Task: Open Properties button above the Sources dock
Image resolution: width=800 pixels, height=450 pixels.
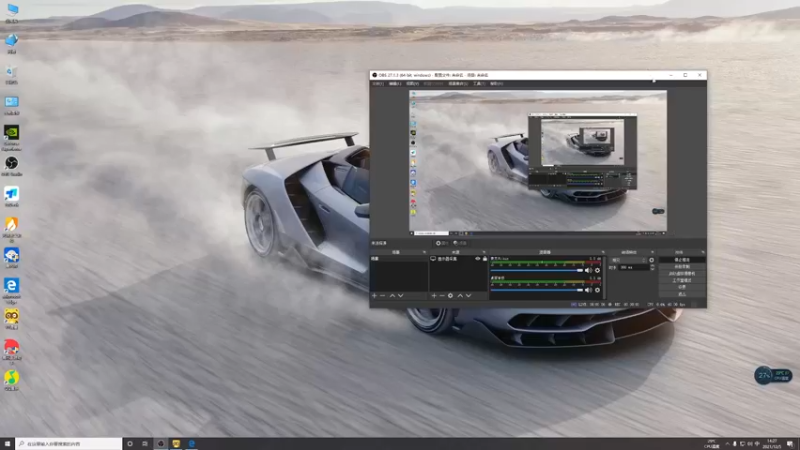Action: pyautogui.click(x=442, y=243)
